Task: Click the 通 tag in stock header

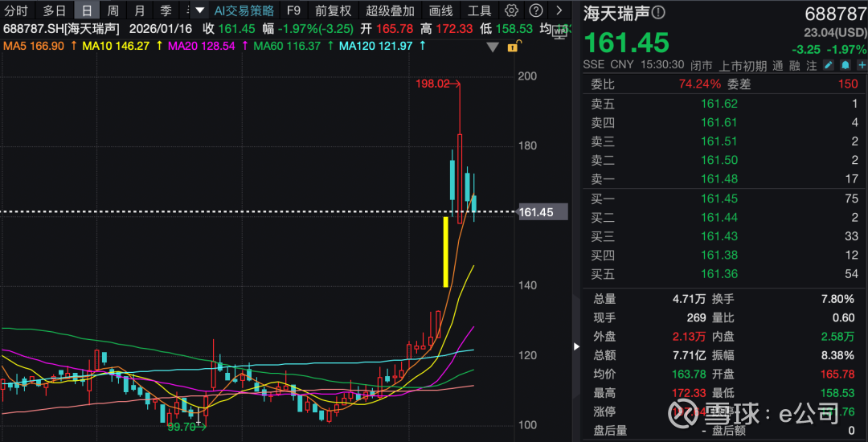Action: (778, 66)
